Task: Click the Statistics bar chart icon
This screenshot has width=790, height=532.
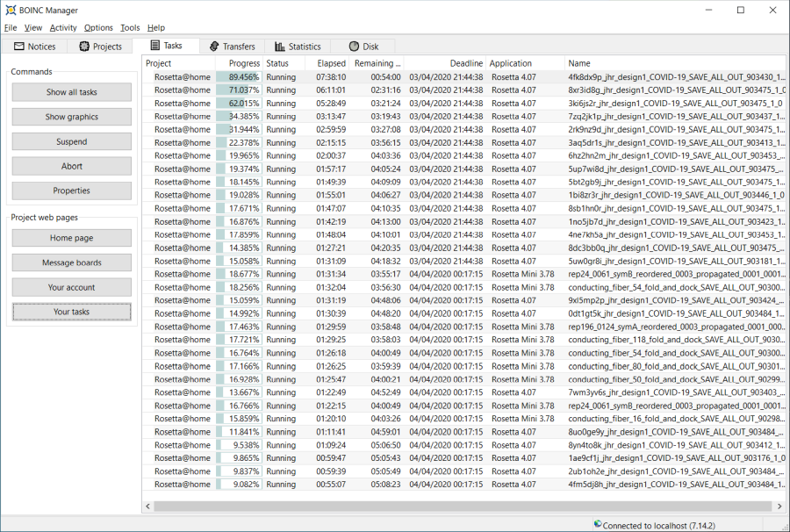Action: pyautogui.click(x=280, y=47)
